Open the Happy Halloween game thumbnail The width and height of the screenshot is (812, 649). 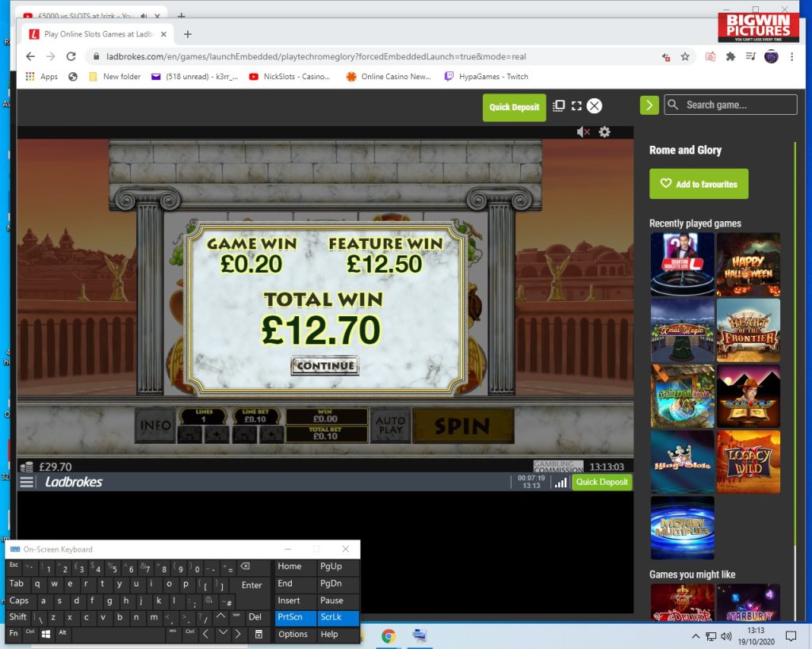[749, 264]
